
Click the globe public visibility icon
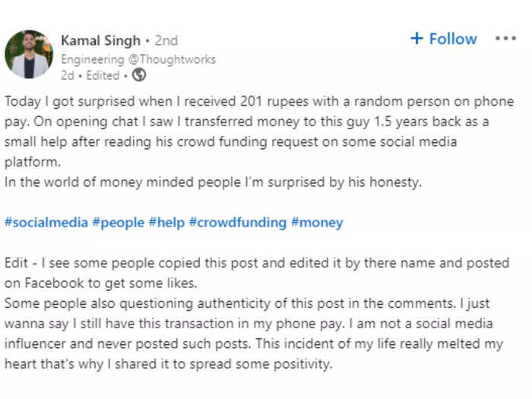[139, 74]
